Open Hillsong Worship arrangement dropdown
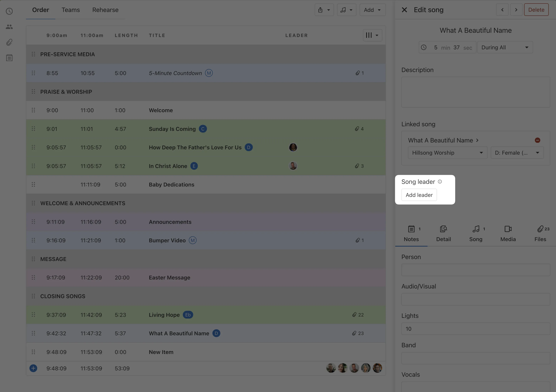 click(x=447, y=153)
